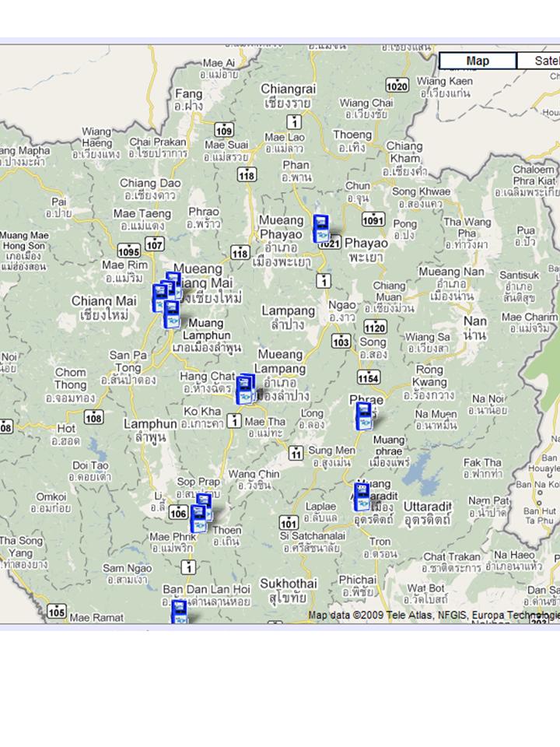
Task: Click the Chiangrai city label
Action: tap(288, 95)
